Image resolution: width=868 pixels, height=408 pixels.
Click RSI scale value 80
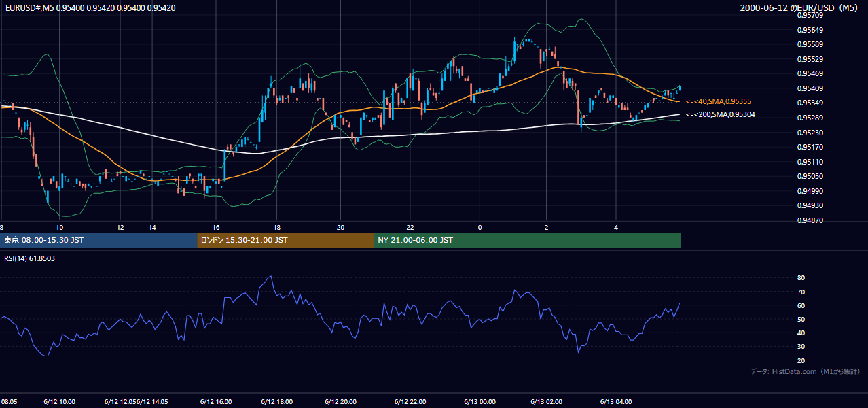[x=801, y=278]
